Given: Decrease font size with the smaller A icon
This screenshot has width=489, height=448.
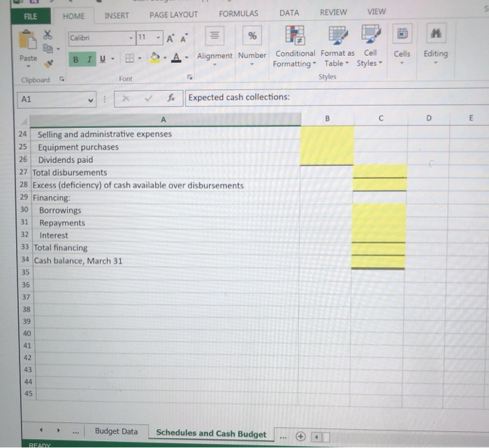Looking at the screenshot, I should coord(184,38).
